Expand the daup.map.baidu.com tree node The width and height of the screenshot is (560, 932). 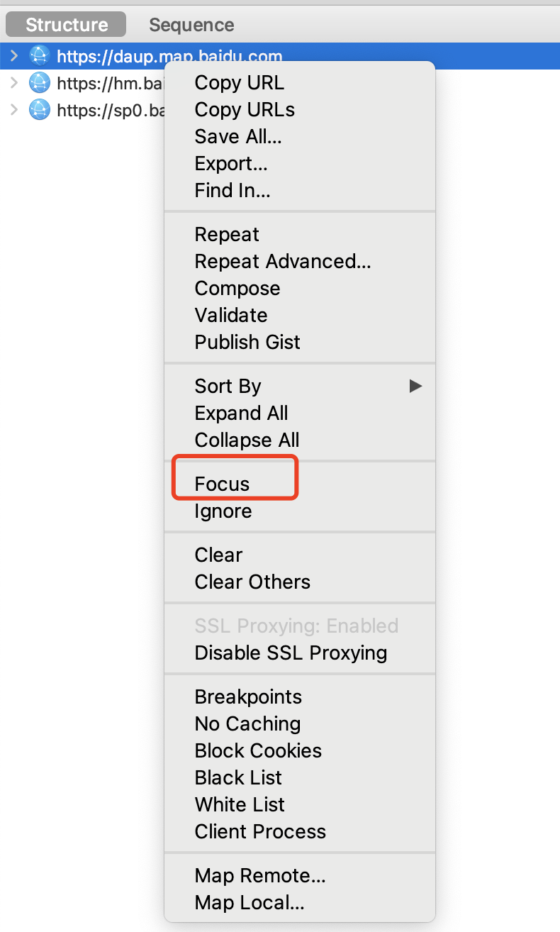[x=13, y=56]
